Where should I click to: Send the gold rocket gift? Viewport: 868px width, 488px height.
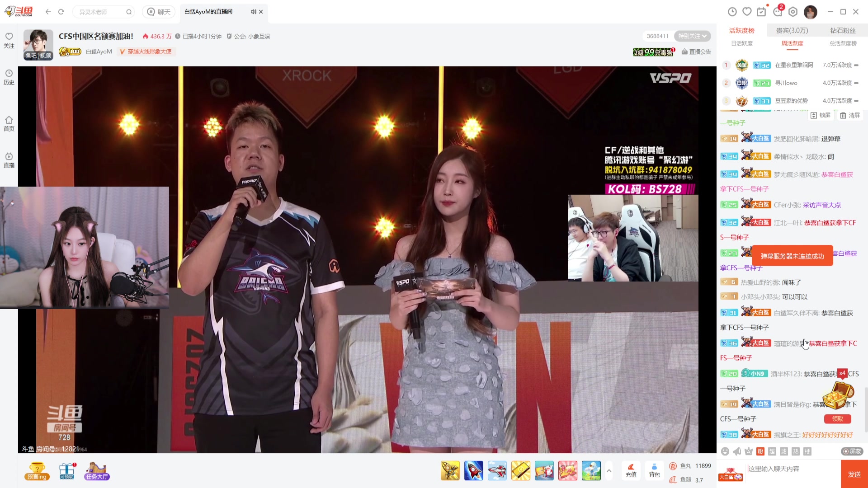(x=450, y=470)
